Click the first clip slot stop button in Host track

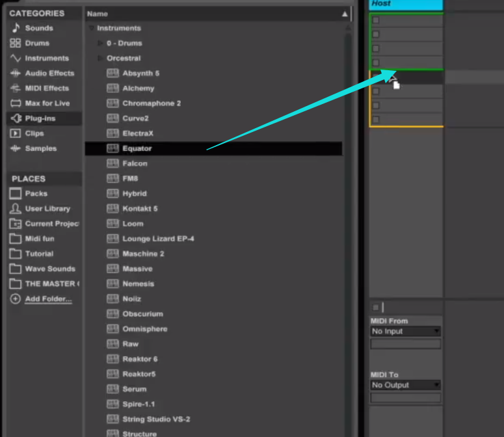click(x=376, y=20)
